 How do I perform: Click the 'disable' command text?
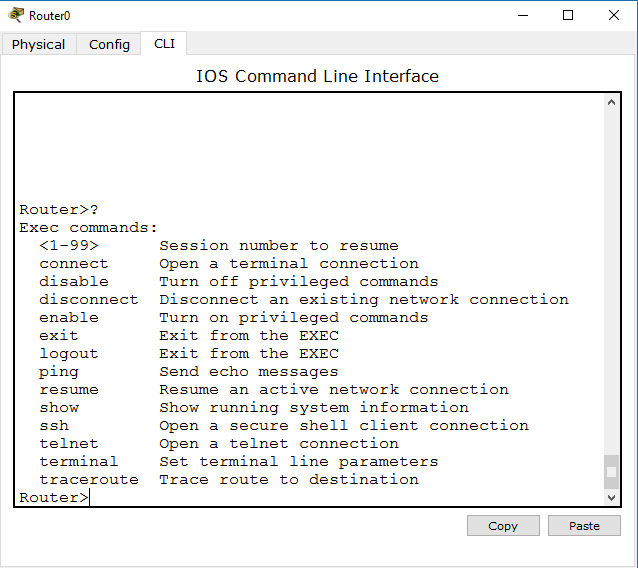74,281
